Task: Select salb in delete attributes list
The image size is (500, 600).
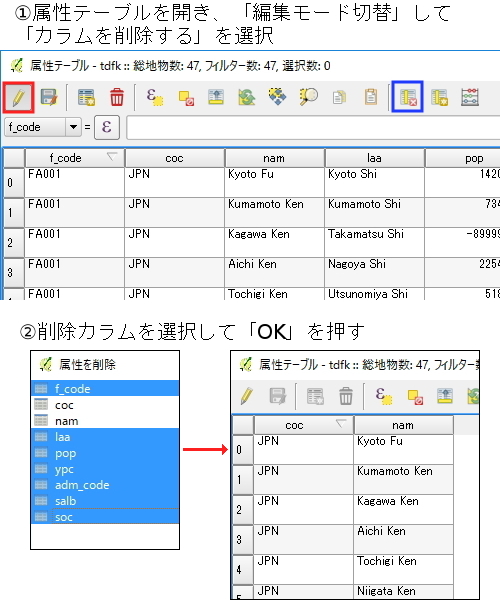Action: tap(105, 501)
